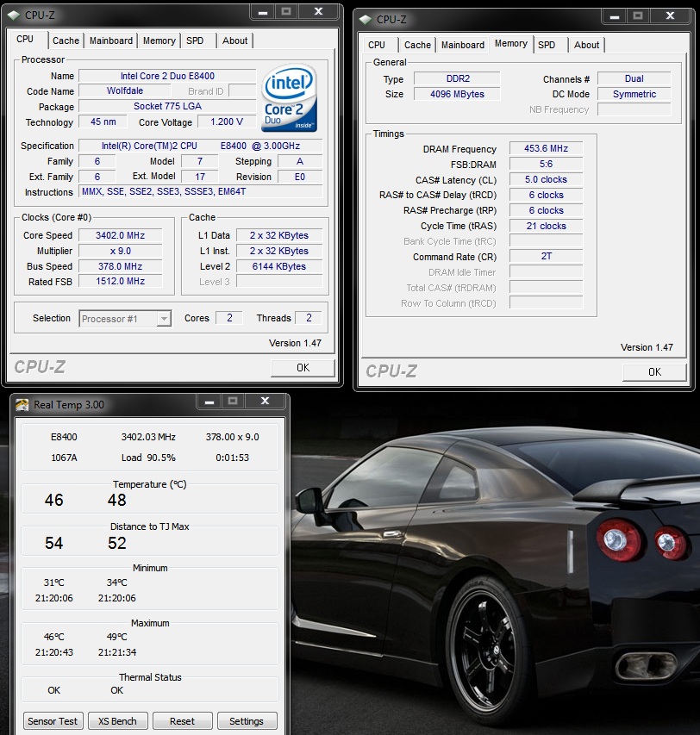The width and height of the screenshot is (700, 735).
Task: Close the left CPU-Z window
Action: (x=318, y=12)
